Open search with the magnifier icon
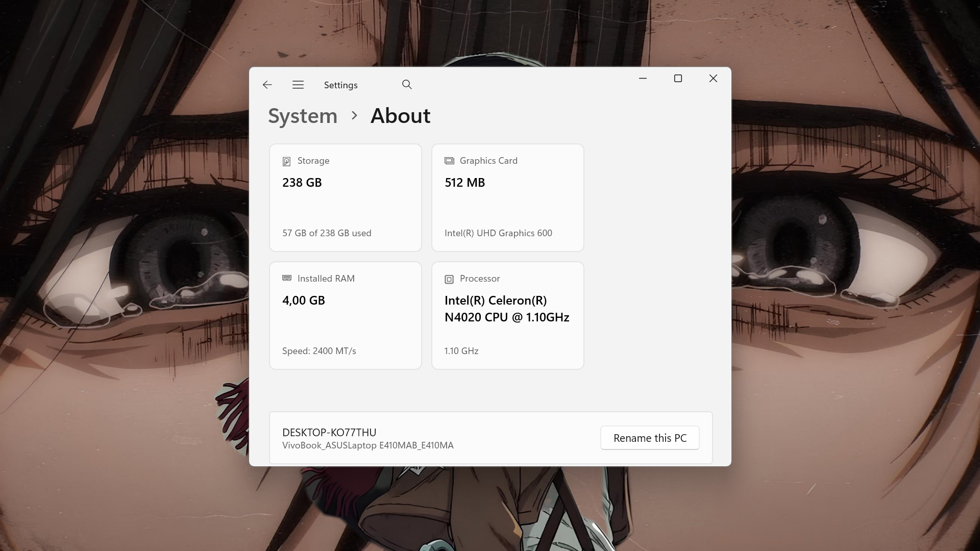Screen dimensions: 980x551 pyautogui.click(x=407, y=85)
